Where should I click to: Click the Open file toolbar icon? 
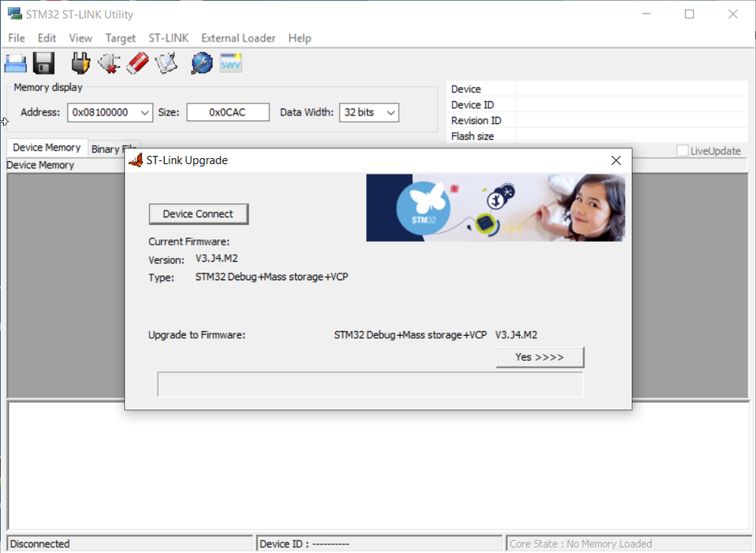[x=15, y=63]
